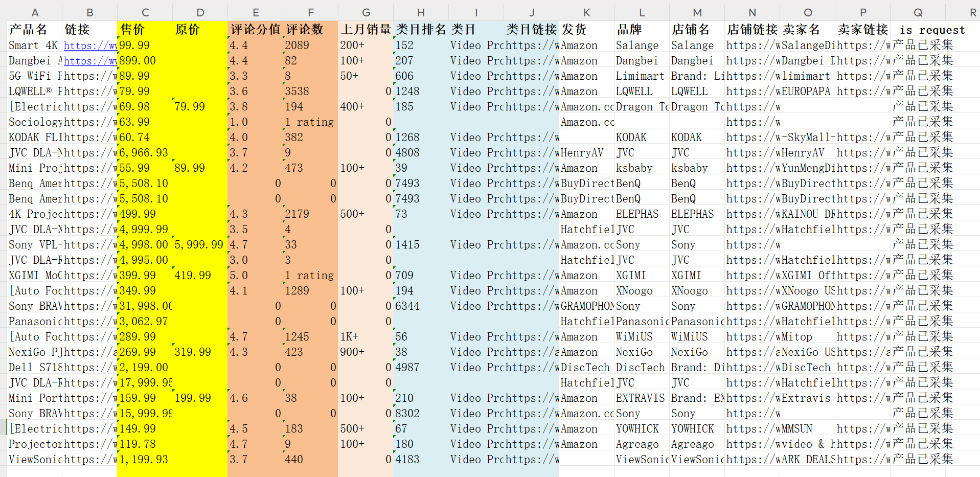Select seller name cell KAINOU
Image resolution: width=980 pixels, height=477 pixels.
pos(808,214)
